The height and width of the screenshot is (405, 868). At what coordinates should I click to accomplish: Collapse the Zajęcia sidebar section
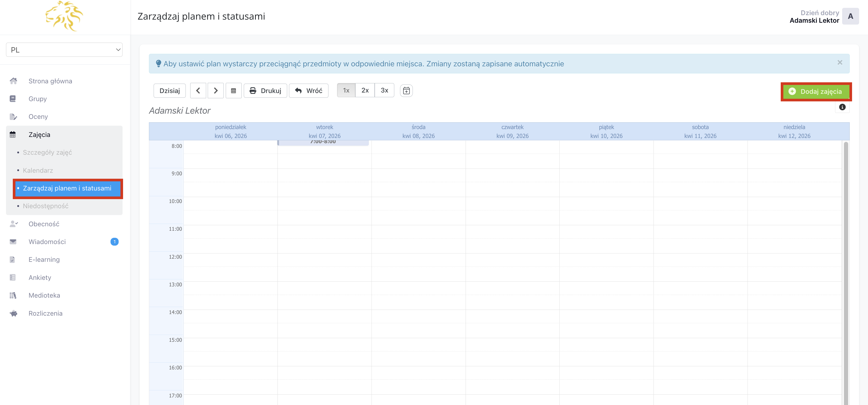pyautogui.click(x=39, y=135)
